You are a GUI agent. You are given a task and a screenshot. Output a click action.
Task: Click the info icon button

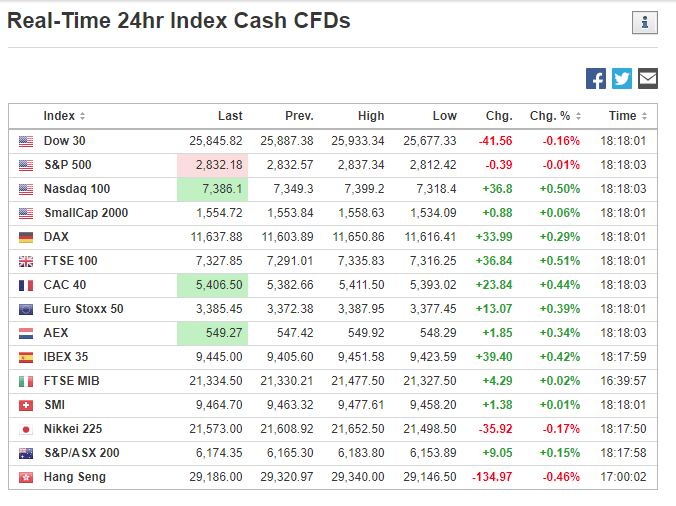[645, 23]
